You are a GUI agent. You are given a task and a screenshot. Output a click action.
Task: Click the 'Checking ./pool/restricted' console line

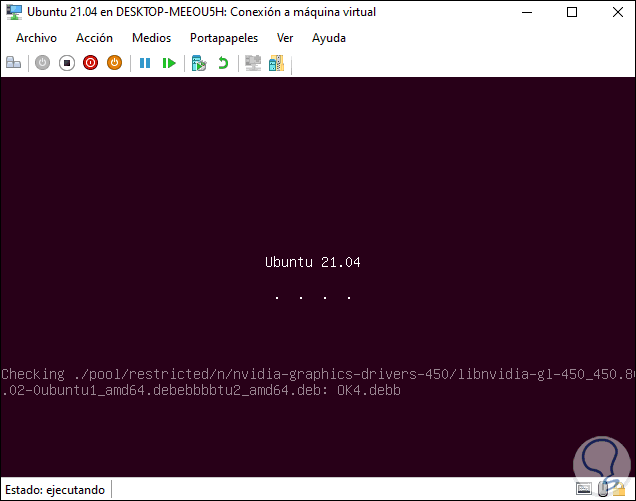(x=318, y=374)
